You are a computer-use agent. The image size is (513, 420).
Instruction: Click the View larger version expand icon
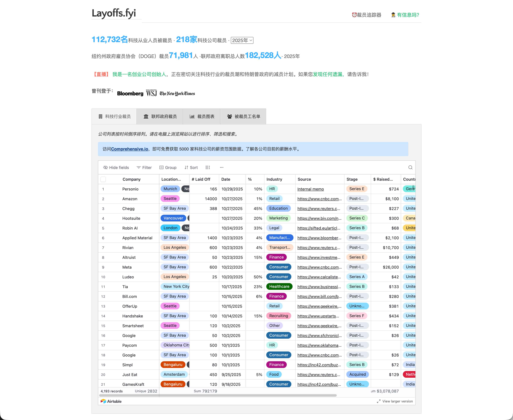(379, 401)
